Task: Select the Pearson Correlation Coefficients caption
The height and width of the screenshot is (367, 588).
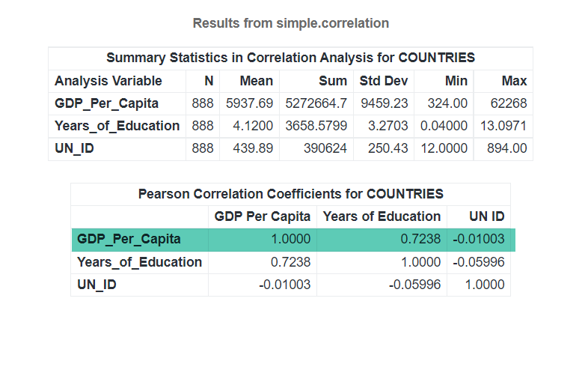Action: point(290,194)
